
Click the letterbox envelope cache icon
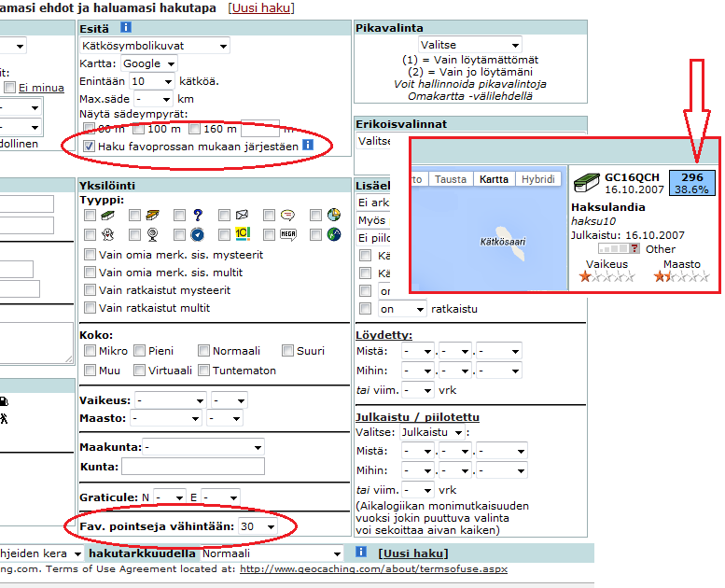coord(242,216)
